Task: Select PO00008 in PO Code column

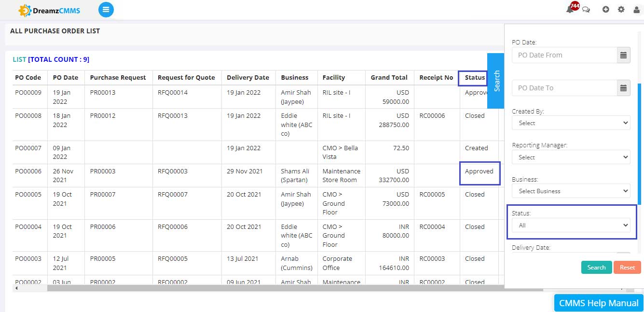Action: [28, 115]
